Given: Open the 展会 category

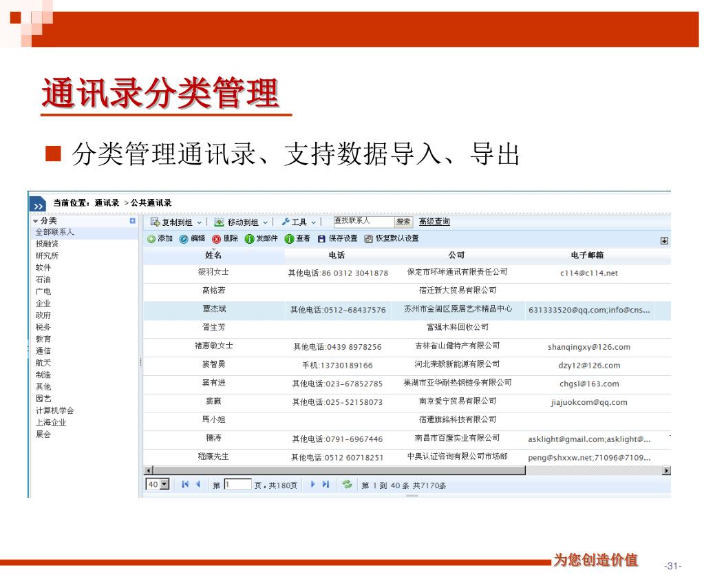Looking at the screenshot, I should tap(43, 434).
